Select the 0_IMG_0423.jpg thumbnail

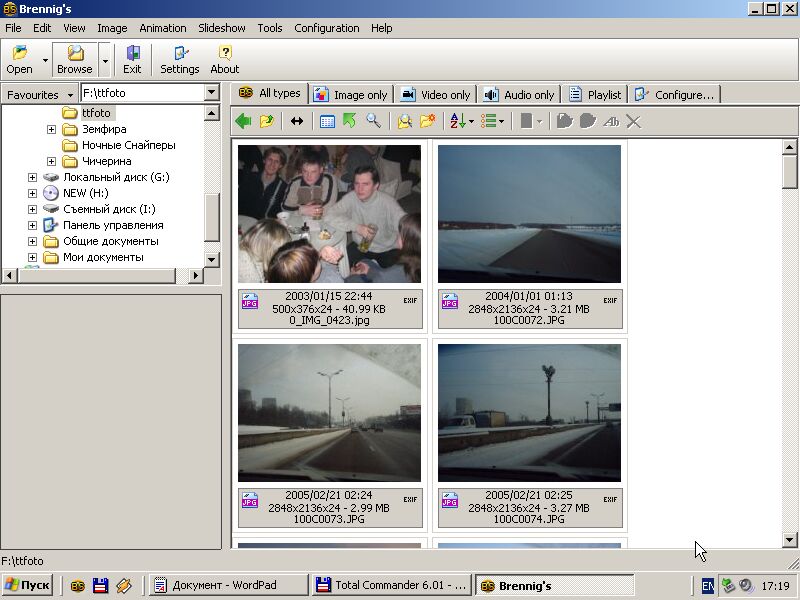click(x=330, y=214)
